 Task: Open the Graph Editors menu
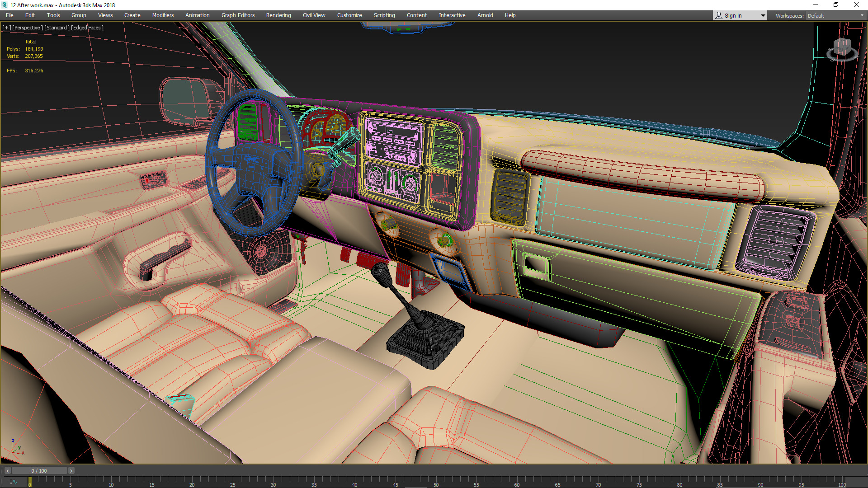pos(238,15)
